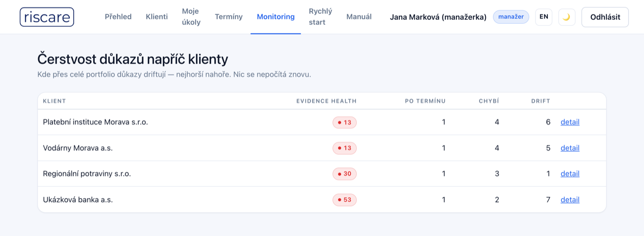The image size is (644, 236).
Task: Toggle dark mode moon icon
Action: click(567, 17)
